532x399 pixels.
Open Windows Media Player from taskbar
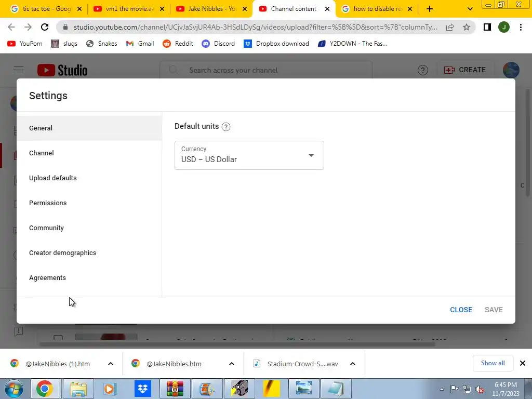[110, 389]
